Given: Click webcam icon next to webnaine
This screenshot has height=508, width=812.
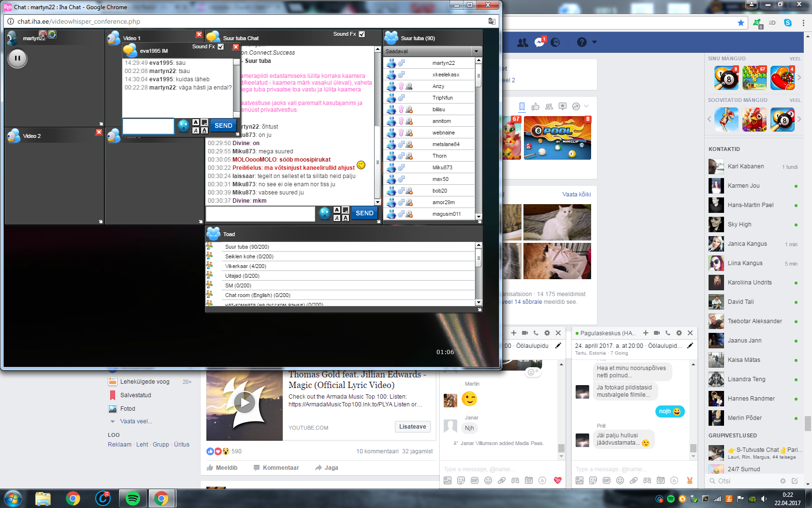Looking at the screenshot, I should [409, 133].
